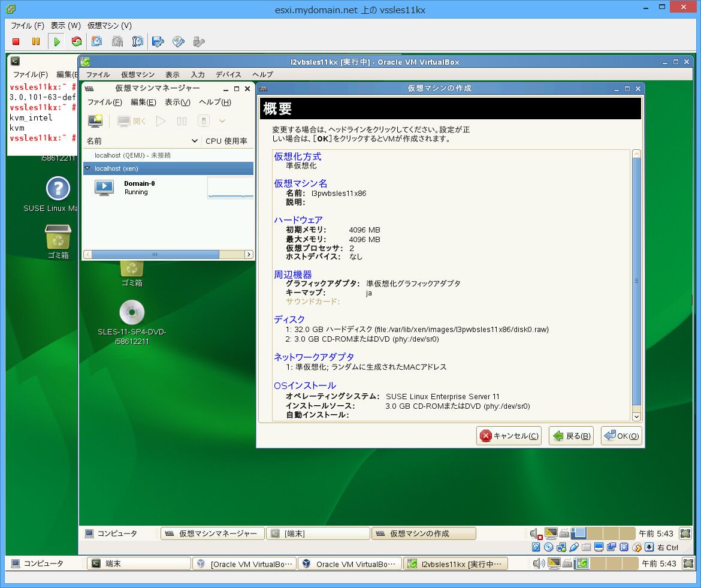Click the ディスク headline link
701x588 pixels.
point(289,319)
